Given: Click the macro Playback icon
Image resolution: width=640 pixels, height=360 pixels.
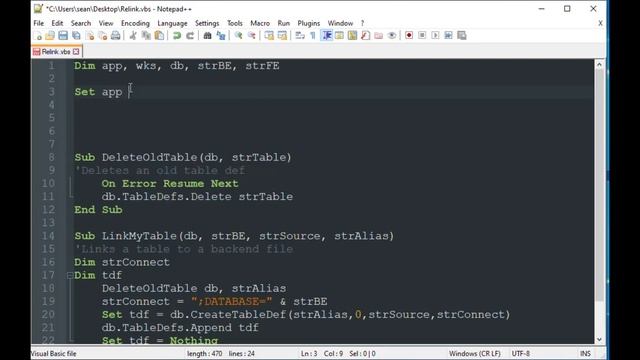Looking at the screenshot, I should point(436,36).
